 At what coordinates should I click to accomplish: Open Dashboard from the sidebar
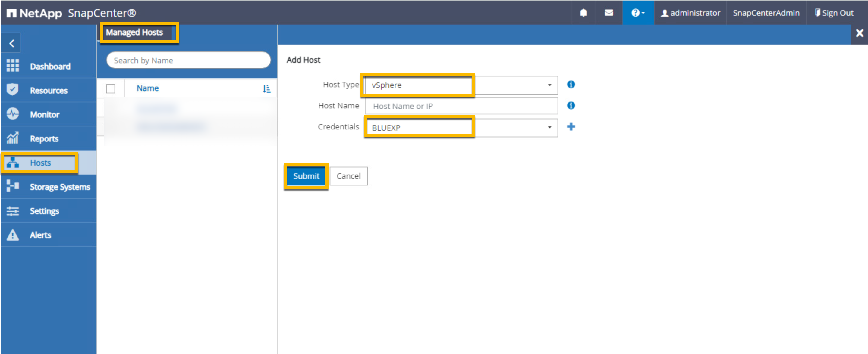click(x=50, y=66)
